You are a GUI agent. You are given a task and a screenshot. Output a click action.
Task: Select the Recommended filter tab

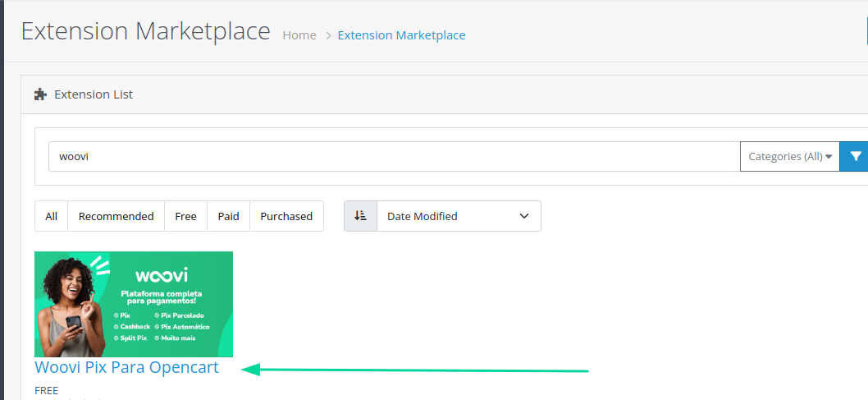(116, 216)
